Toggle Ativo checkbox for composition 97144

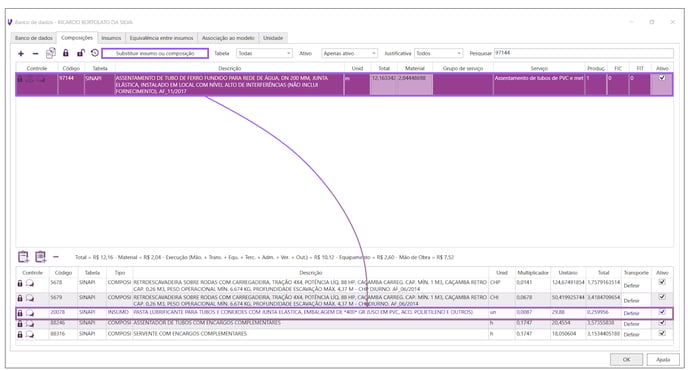point(662,78)
